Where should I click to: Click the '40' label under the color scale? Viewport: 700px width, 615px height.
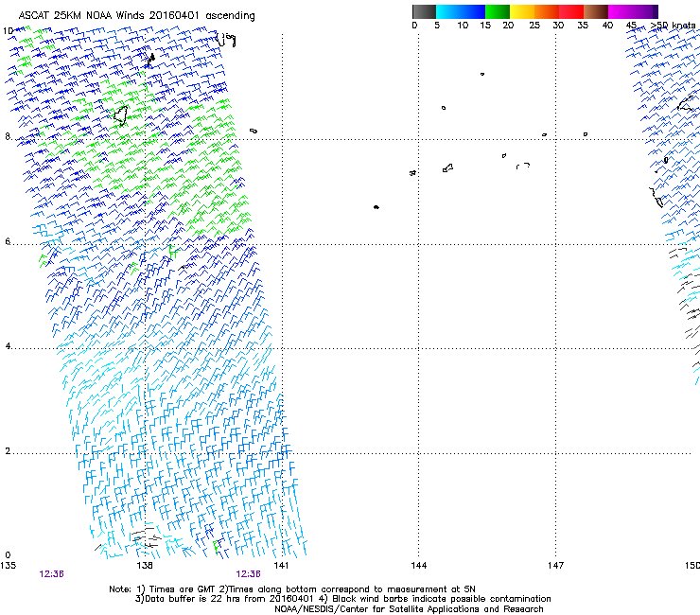click(x=607, y=26)
